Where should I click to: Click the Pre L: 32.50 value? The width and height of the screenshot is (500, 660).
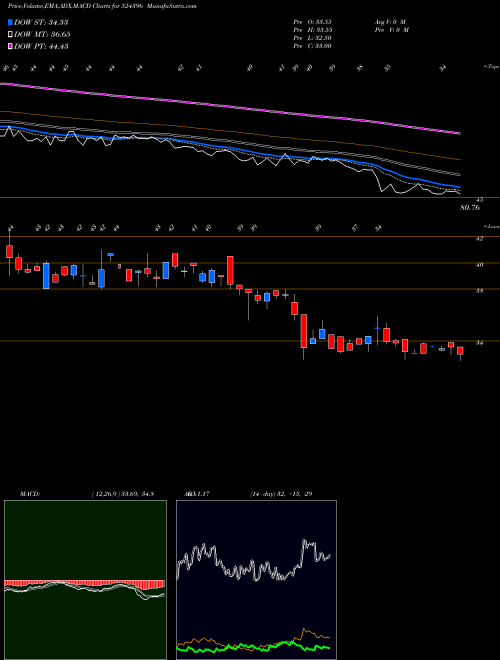(x=313, y=38)
